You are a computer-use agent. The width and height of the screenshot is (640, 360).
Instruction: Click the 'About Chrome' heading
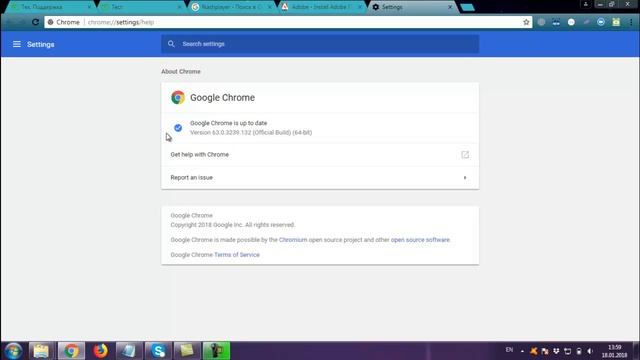click(x=181, y=71)
